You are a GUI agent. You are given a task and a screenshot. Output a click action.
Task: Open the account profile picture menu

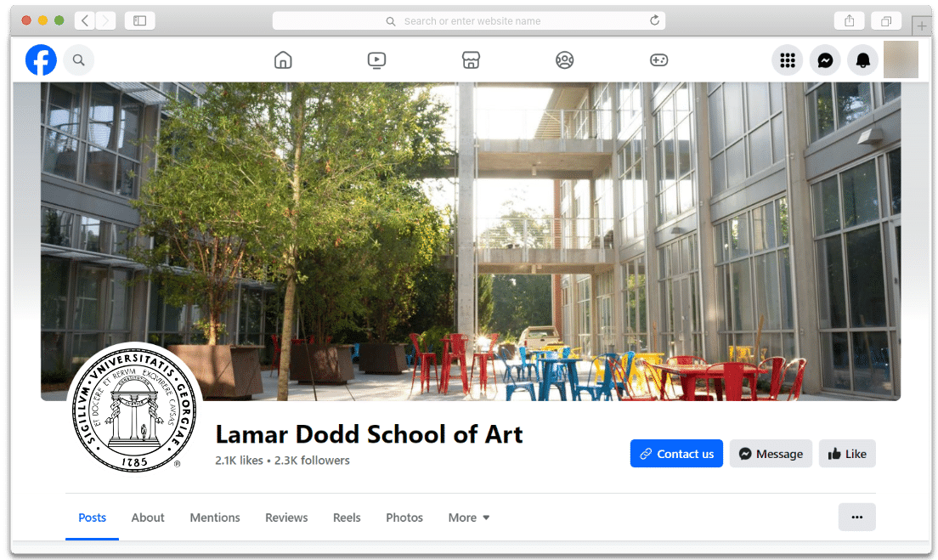[x=901, y=59]
